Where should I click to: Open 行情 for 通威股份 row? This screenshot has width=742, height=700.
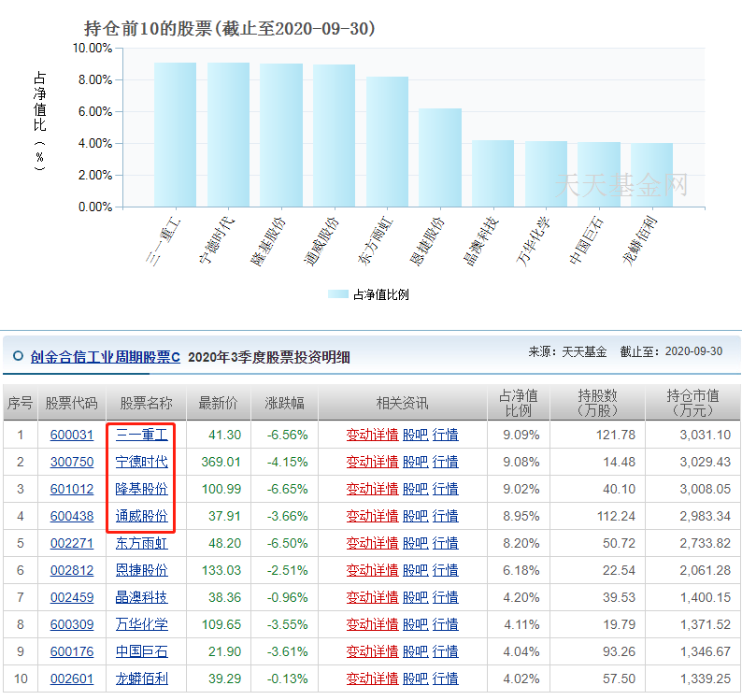(446, 516)
